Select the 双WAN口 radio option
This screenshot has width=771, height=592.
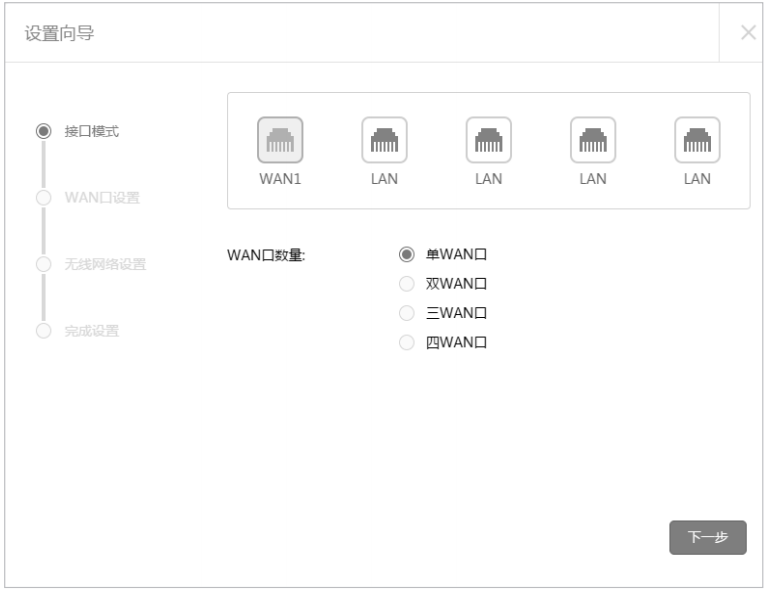coord(407,284)
